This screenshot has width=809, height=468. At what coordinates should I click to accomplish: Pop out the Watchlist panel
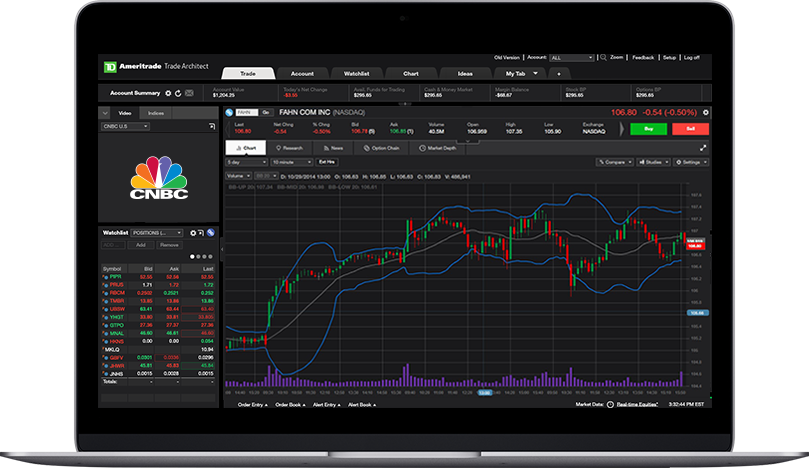(201, 233)
